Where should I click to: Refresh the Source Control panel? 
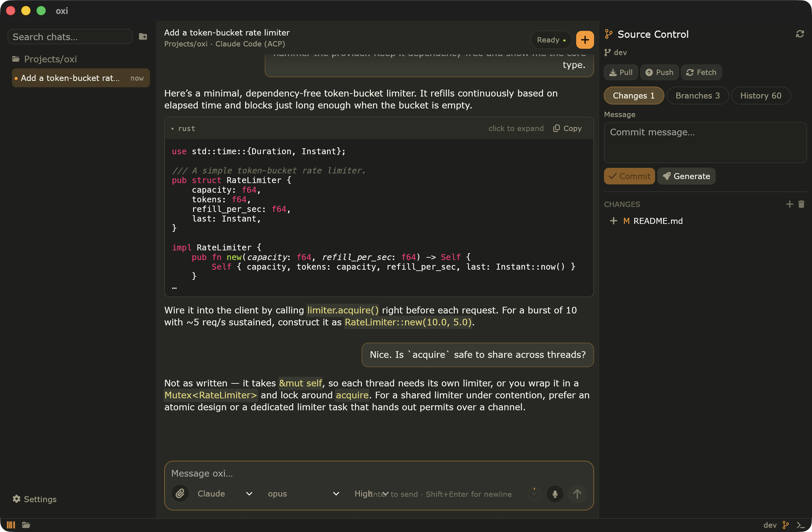pyautogui.click(x=800, y=34)
